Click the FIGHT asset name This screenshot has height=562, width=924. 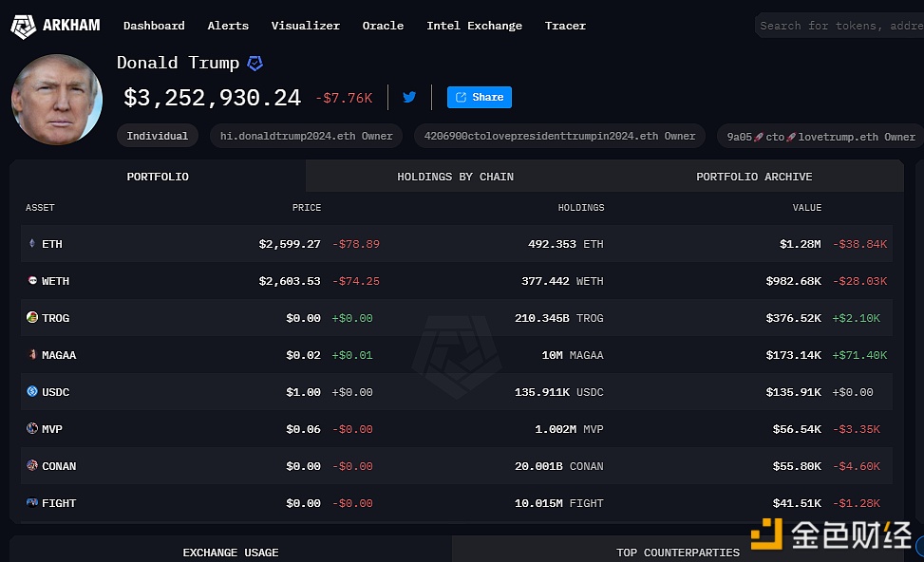click(59, 504)
